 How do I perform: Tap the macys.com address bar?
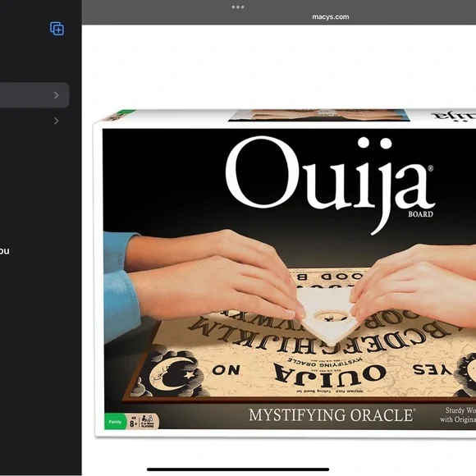(330, 17)
